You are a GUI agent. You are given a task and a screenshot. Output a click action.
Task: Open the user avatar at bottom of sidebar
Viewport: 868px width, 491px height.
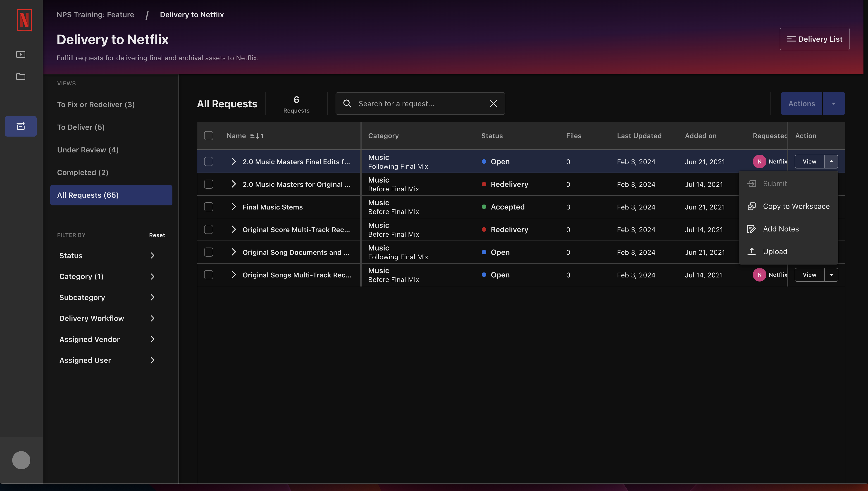21,460
